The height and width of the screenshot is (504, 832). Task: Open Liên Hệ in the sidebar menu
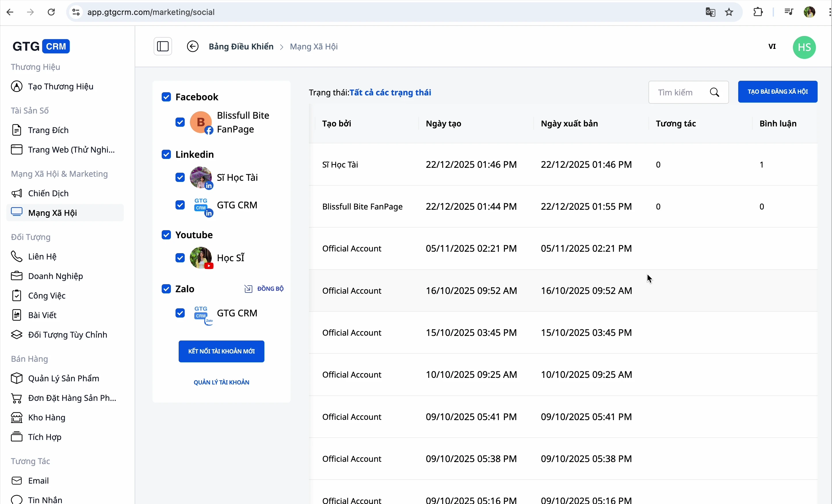tap(42, 257)
